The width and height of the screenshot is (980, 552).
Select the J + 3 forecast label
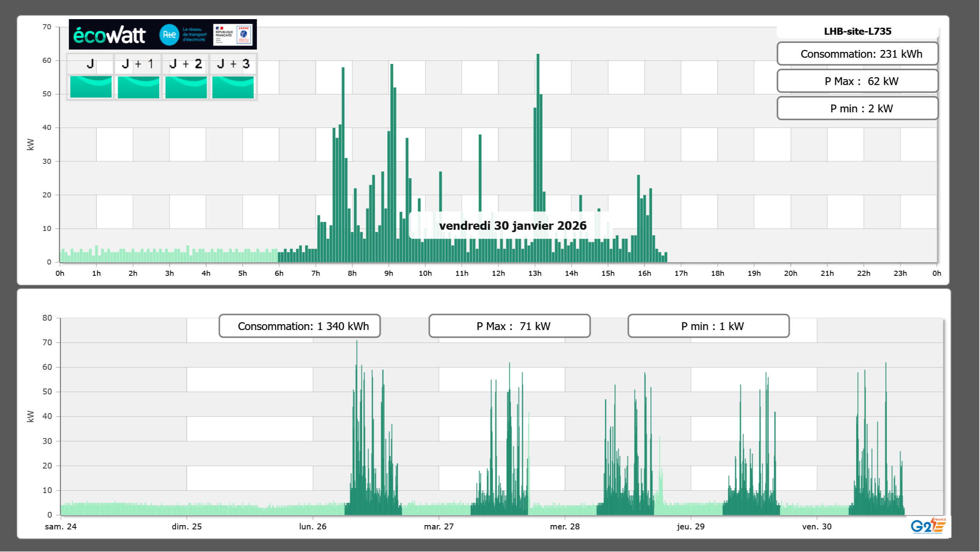point(233,64)
